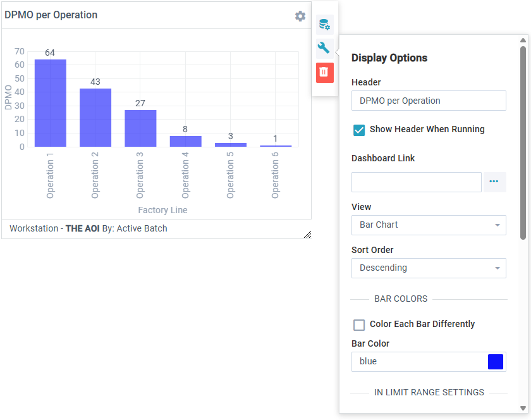531x420 pixels.
Task: Expand the Sort Order Descending dropdown
Action: [429, 268]
